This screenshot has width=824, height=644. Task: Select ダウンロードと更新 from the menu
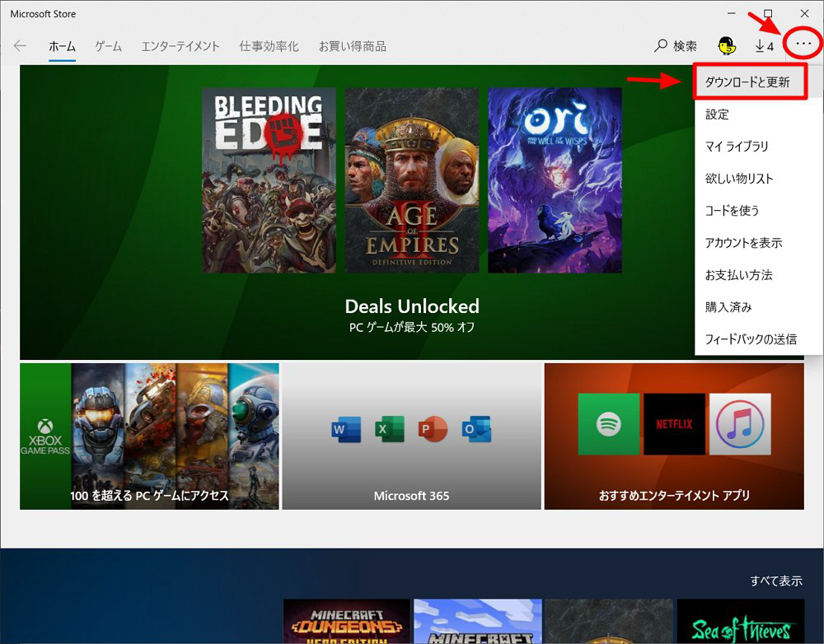pyautogui.click(x=750, y=82)
